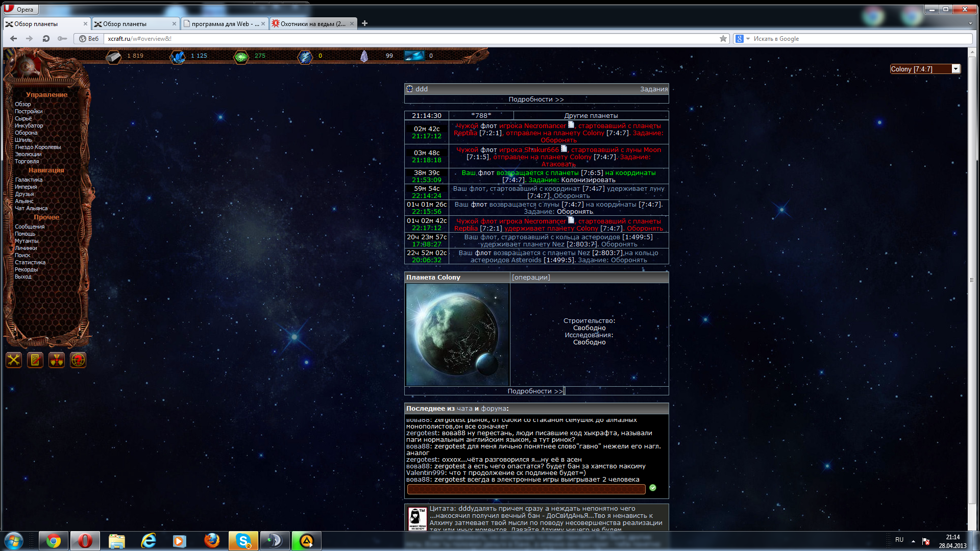Open [операции] planet operations link
Viewport: 980px width, 551px height.
click(x=531, y=278)
